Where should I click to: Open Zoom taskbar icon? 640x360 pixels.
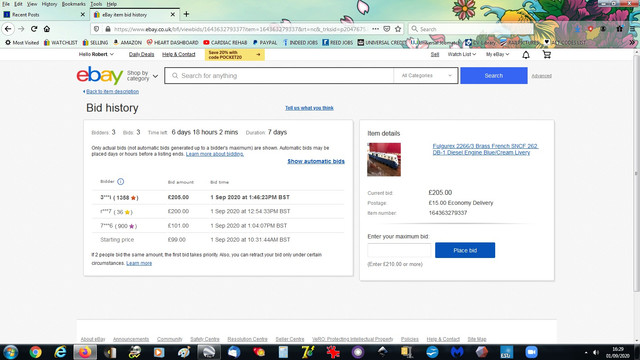531,352
